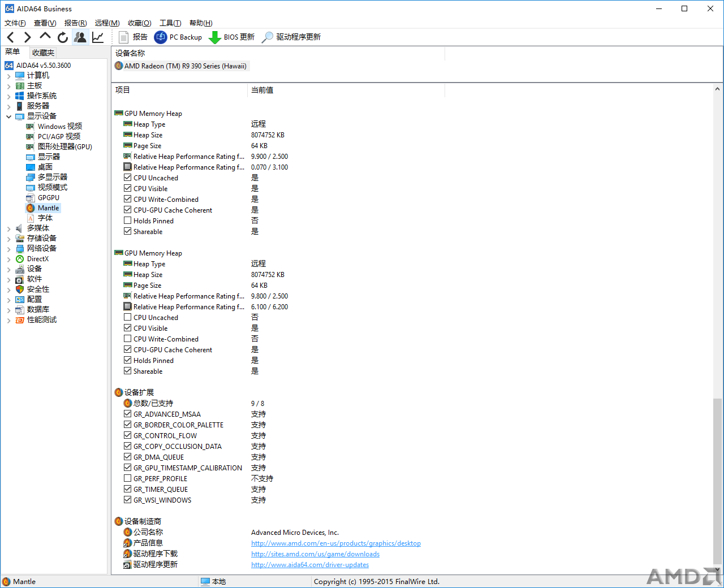724x588 pixels.
Task: Click the scroll-up arrow of the details list
Action: point(717,89)
